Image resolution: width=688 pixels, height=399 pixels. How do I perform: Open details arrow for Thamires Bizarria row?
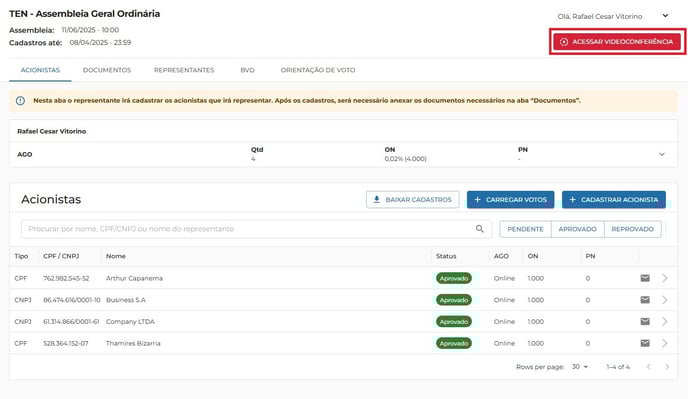tap(665, 343)
